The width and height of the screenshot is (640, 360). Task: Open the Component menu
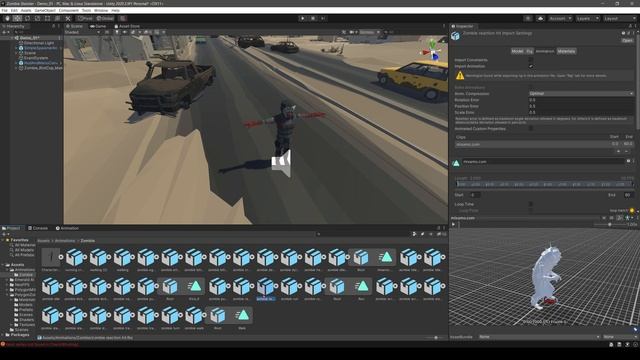69,10
